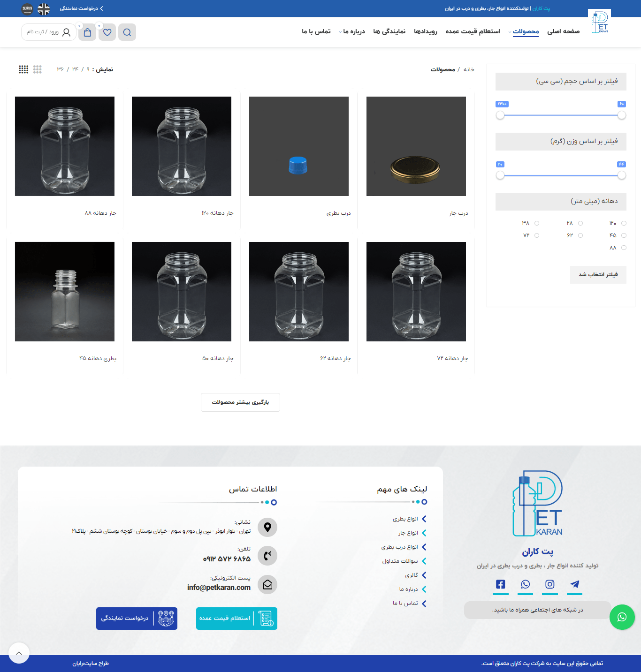Open the wishlist heart icon
The image size is (641, 672).
click(x=107, y=32)
